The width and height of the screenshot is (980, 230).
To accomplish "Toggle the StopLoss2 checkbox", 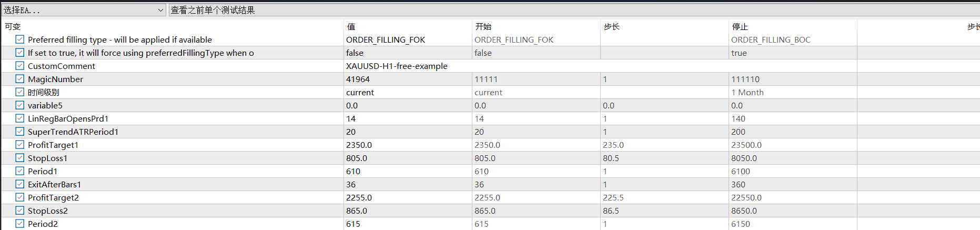I will pyautogui.click(x=20, y=211).
